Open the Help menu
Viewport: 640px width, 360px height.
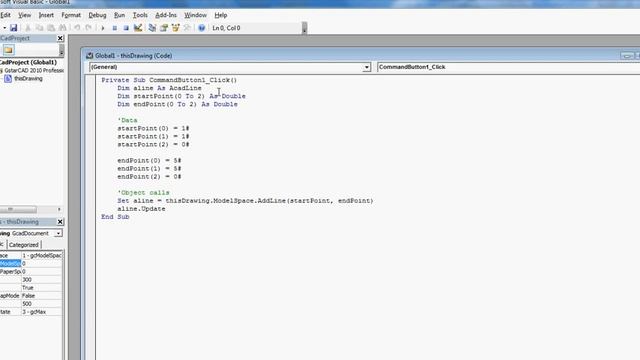coord(221,15)
